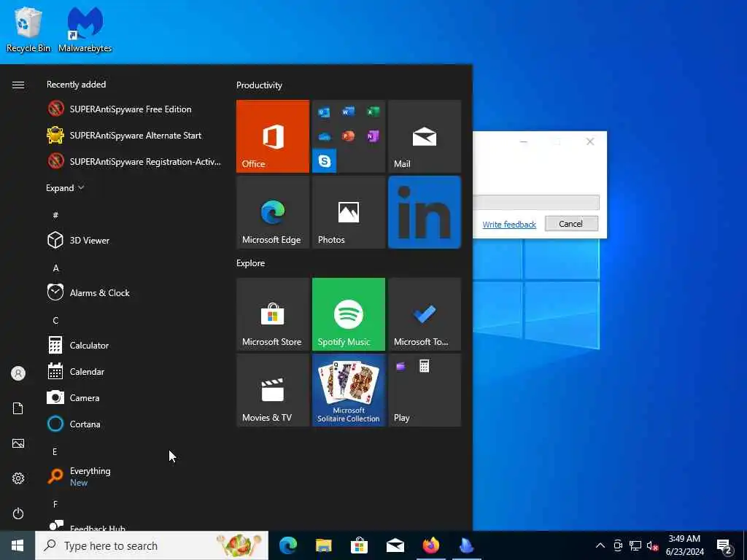This screenshot has height=560, width=747.
Task: Click Cancel button in dialog
Action: point(570,223)
